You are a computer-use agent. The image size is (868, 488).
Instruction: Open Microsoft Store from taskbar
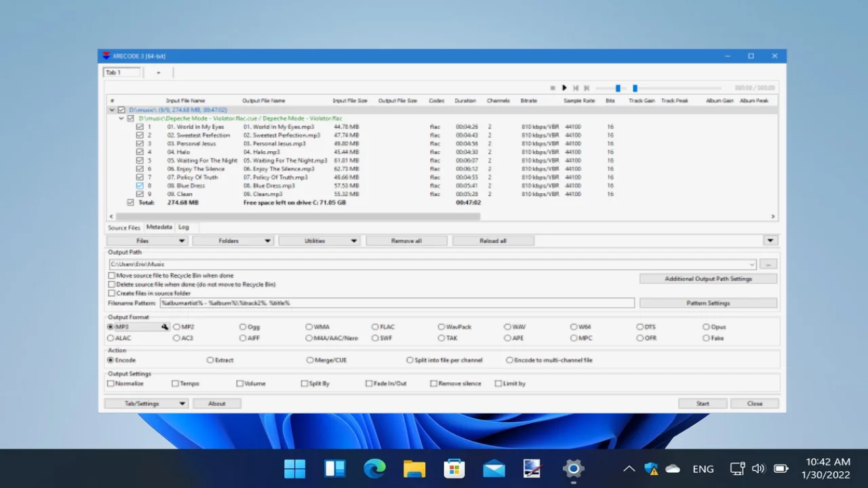click(454, 468)
